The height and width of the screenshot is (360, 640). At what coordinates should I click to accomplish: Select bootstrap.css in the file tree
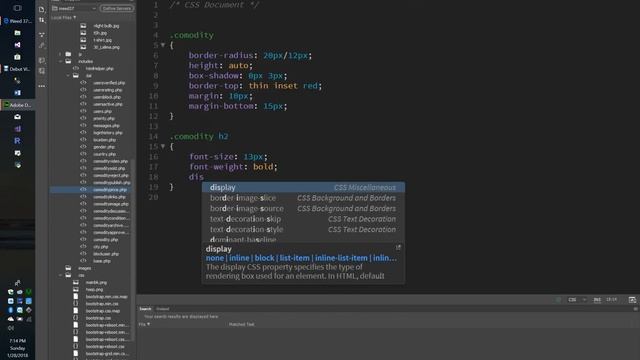[98, 318]
